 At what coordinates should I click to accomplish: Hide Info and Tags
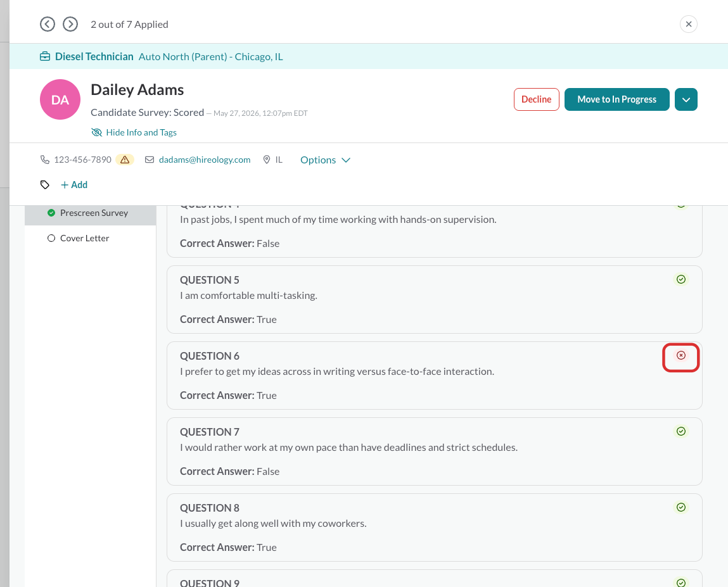point(134,132)
